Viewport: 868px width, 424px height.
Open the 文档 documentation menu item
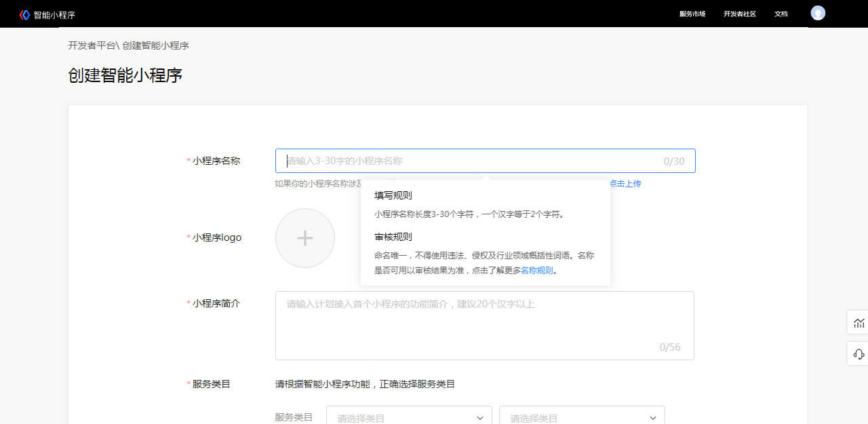tap(781, 13)
